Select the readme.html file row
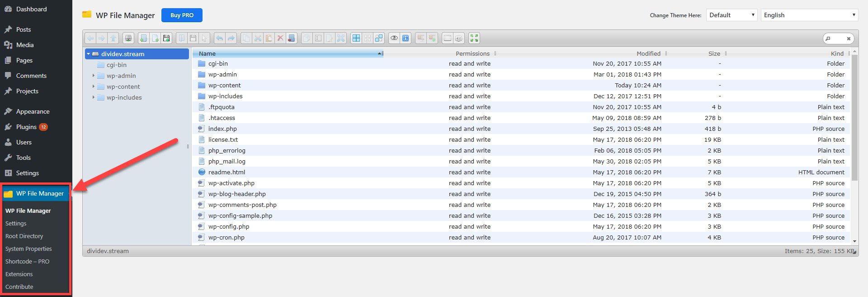This screenshot has width=868, height=297. [x=521, y=172]
